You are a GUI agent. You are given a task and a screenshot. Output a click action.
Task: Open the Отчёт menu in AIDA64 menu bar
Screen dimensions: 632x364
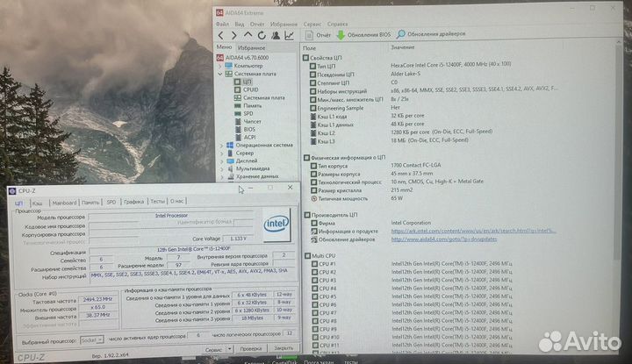[257, 25]
